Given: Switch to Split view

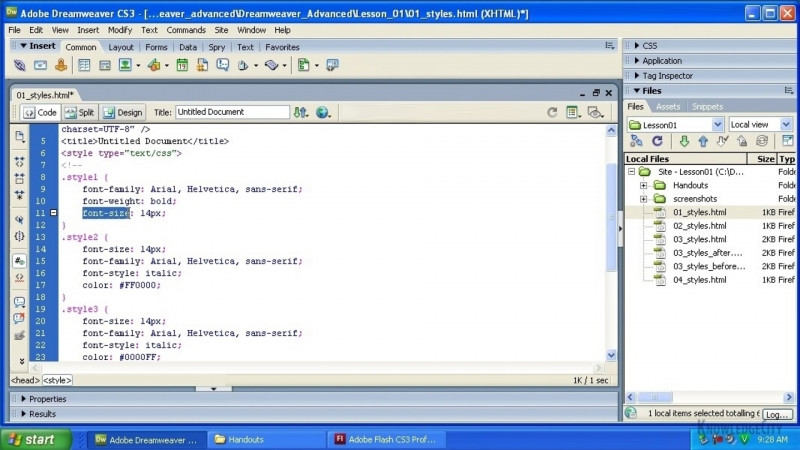Looking at the screenshot, I should (x=80, y=112).
